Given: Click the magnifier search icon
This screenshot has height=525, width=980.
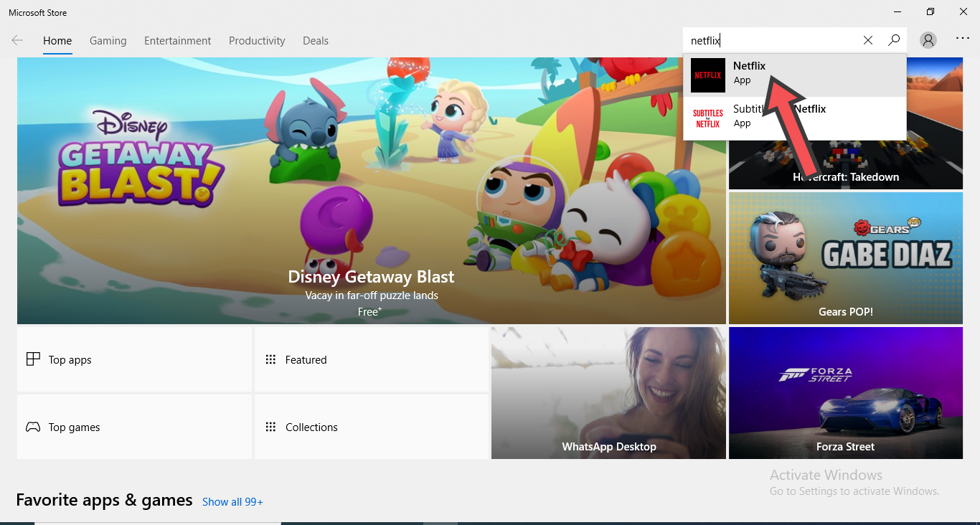Looking at the screenshot, I should pos(894,41).
